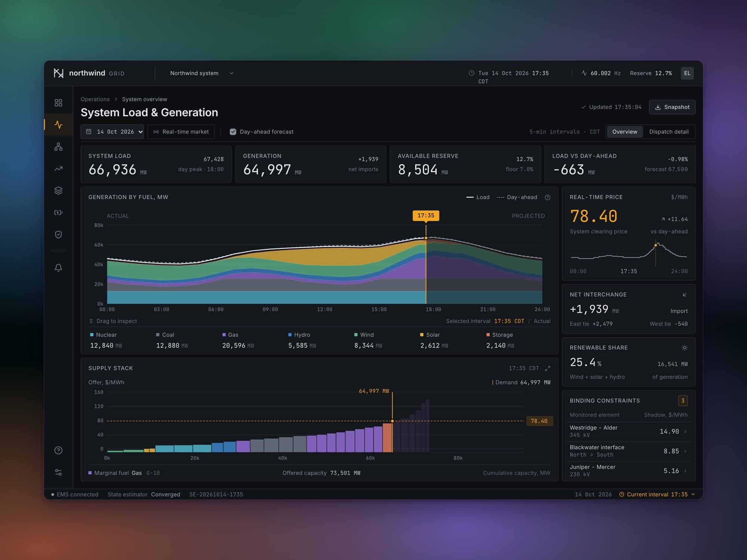The height and width of the screenshot is (560, 747).
Task: Click the Operations breadcrumb link
Action: [95, 99]
